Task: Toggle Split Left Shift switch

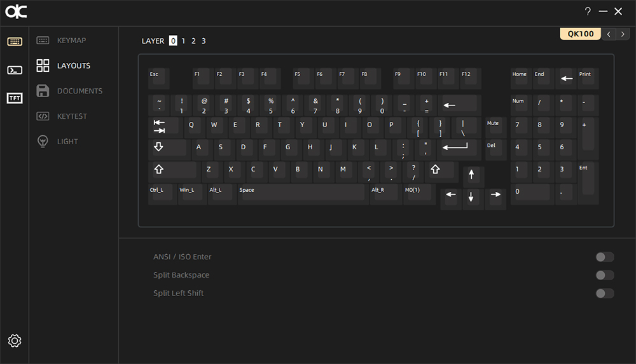Action: click(604, 293)
